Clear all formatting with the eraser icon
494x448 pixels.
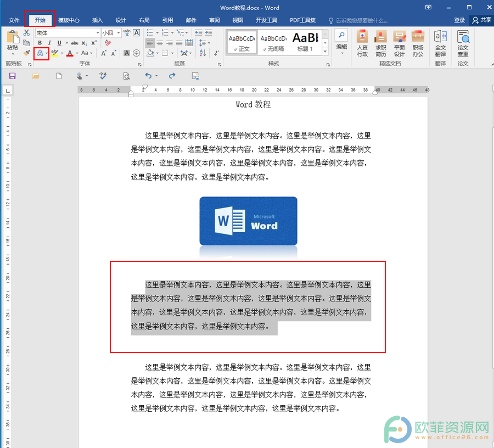pyautogui.click(x=108, y=43)
